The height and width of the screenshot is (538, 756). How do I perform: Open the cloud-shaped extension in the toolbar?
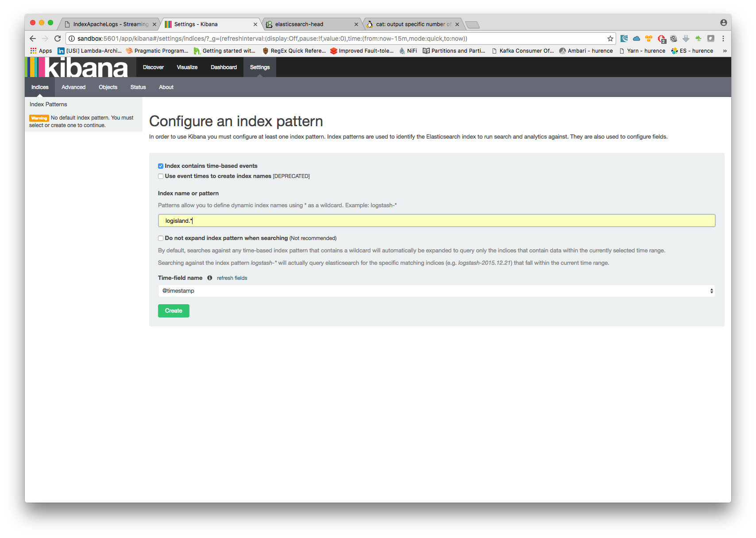(636, 39)
